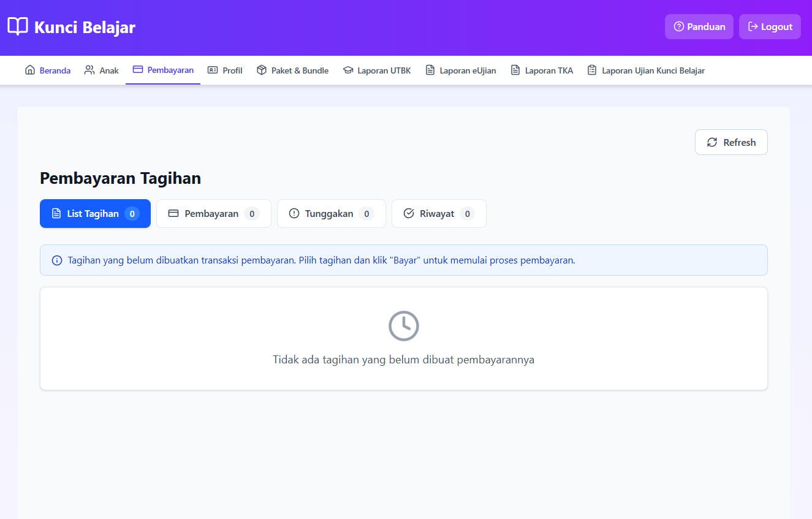The height and width of the screenshot is (519, 812).
Task: Switch to the Tunggakan tab
Action: tap(332, 213)
